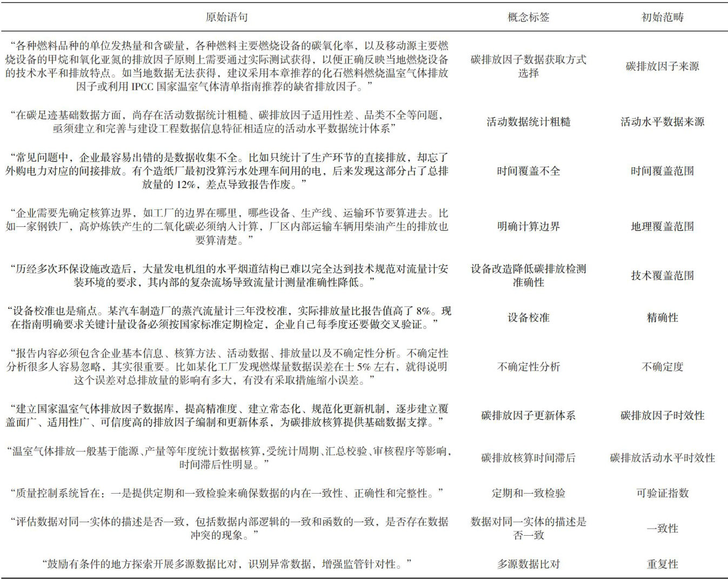Viewport: 728px width, 580px height.
Task: Click the 碳排放核算时间滞后 concept label
Action: (x=528, y=458)
